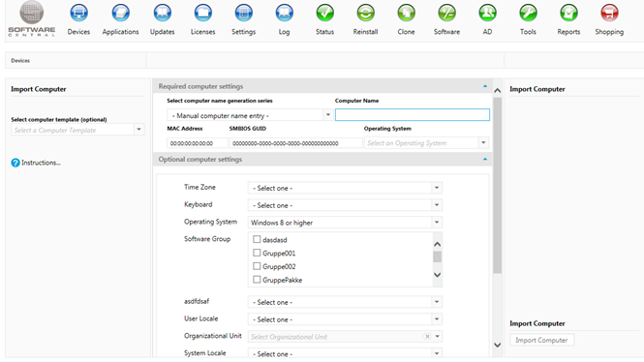Click the SMBIOS GUID field
644x362 pixels.
(x=295, y=143)
